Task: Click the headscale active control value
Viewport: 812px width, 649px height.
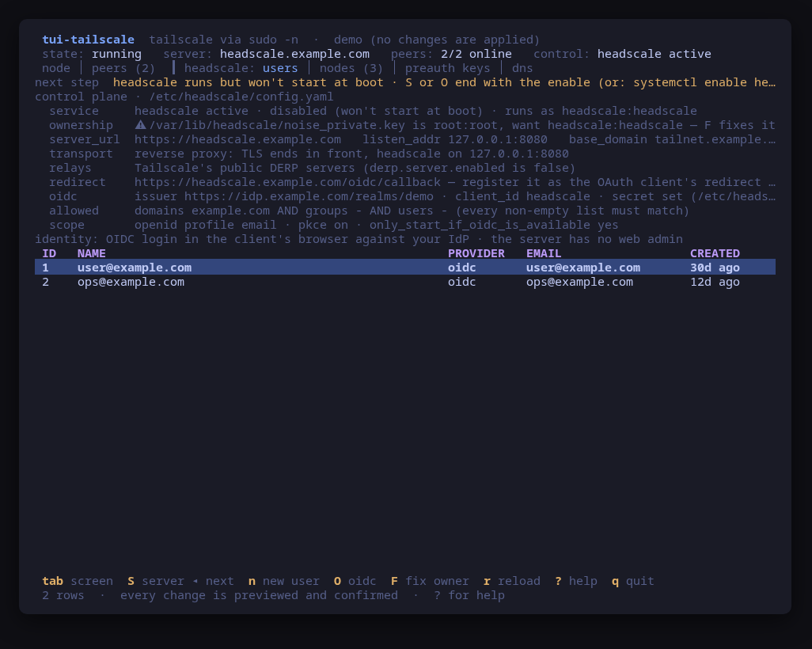Action: click(654, 54)
